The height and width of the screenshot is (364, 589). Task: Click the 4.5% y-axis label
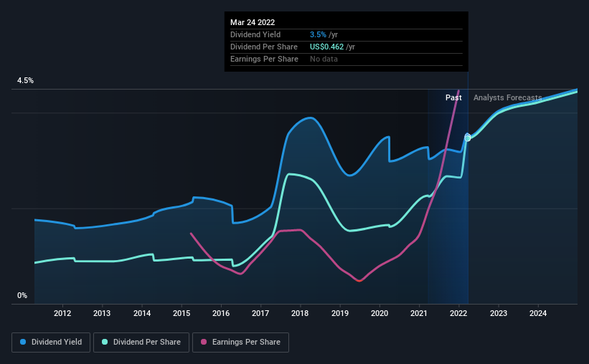pos(25,81)
